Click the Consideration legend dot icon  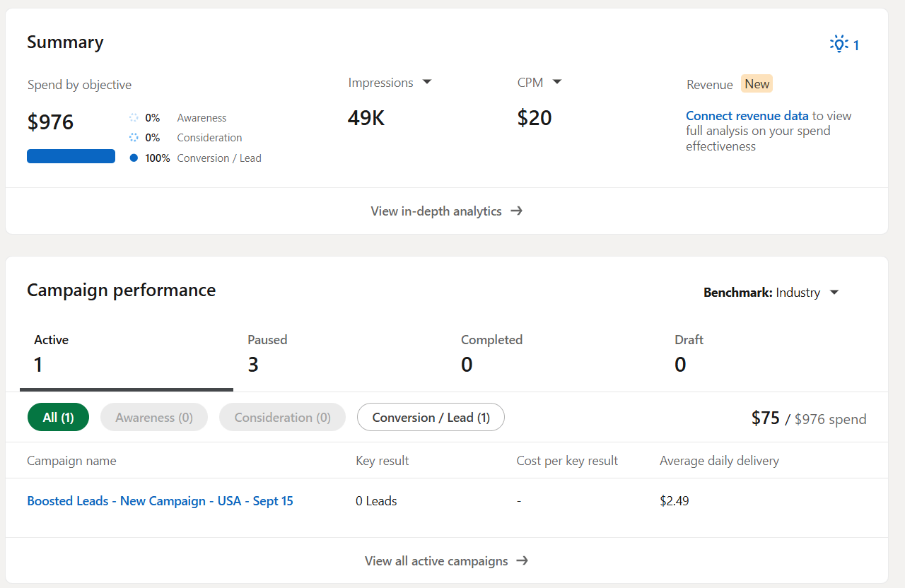tap(134, 137)
